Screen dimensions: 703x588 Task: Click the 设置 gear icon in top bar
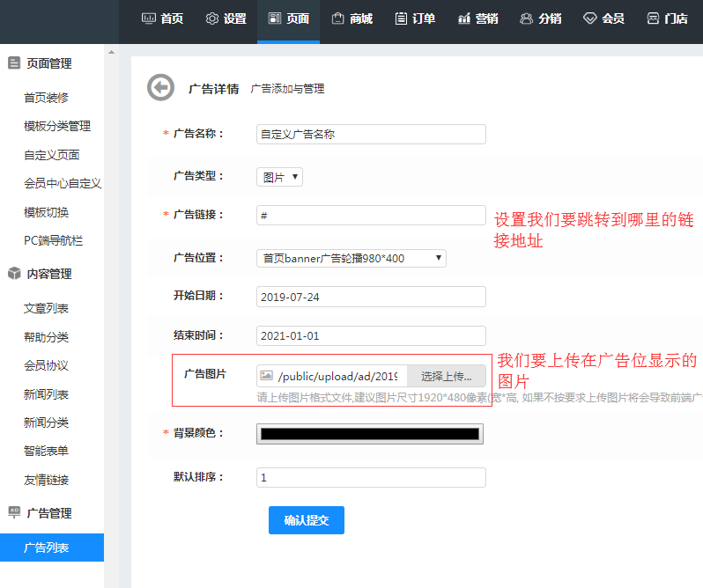click(x=212, y=18)
